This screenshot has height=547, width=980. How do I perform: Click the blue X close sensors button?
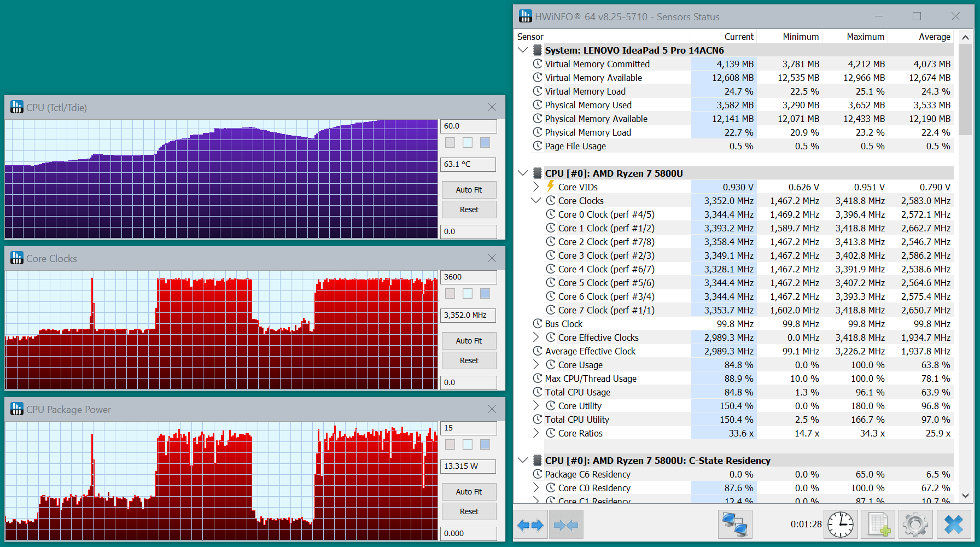(953, 525)
